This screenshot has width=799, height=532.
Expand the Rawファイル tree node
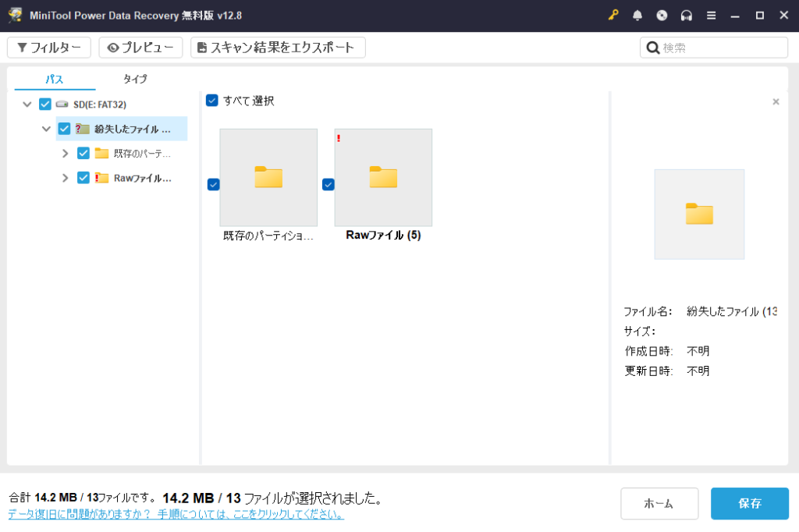[66, 178]
